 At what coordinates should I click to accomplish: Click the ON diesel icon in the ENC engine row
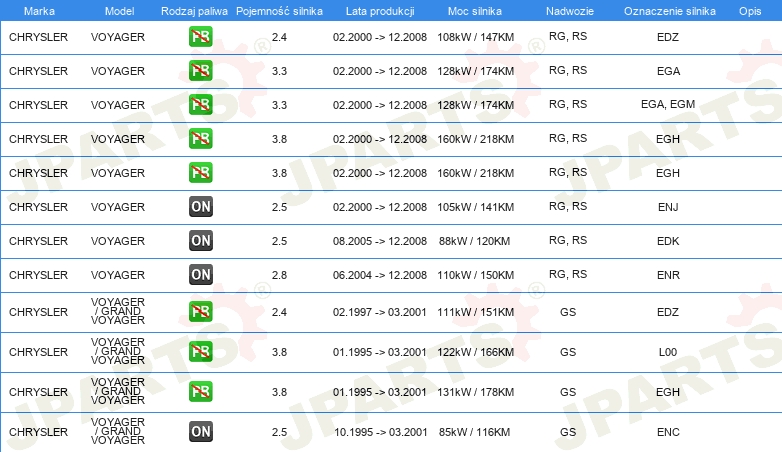tap(200, 432)
